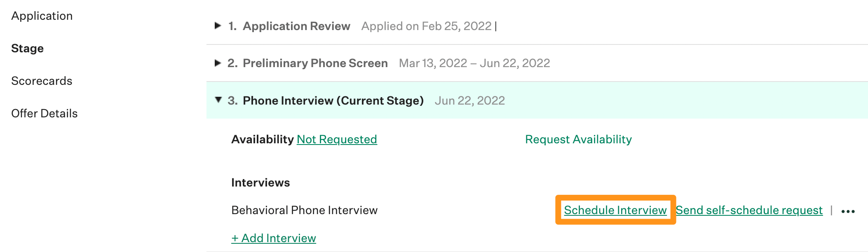
Task: Add a new interview with + Add Interview
Action: pyautogui.click(x=274, y=238)
